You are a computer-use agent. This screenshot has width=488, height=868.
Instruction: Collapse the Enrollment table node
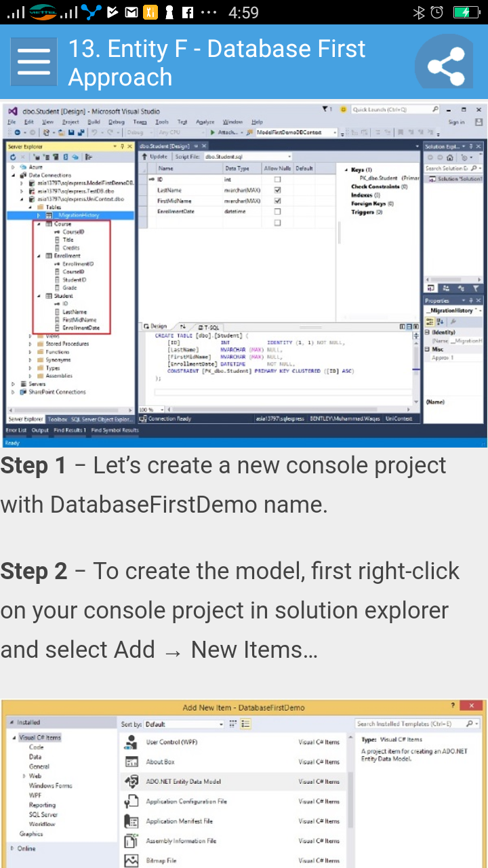pos(39,256)
